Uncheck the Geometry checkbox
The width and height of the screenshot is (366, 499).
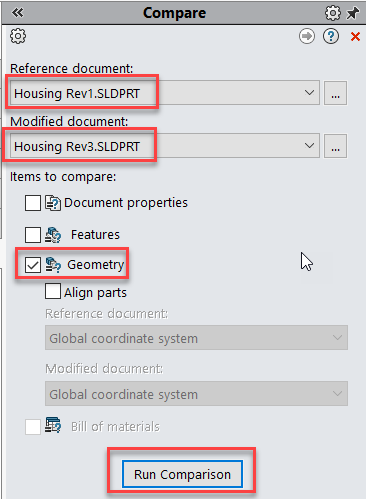click(33, 265)
